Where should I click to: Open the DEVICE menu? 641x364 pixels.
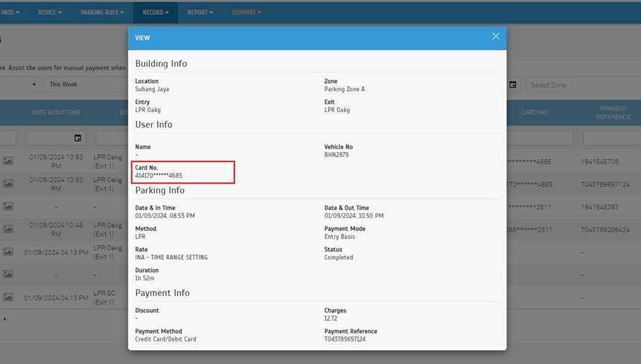50,12
